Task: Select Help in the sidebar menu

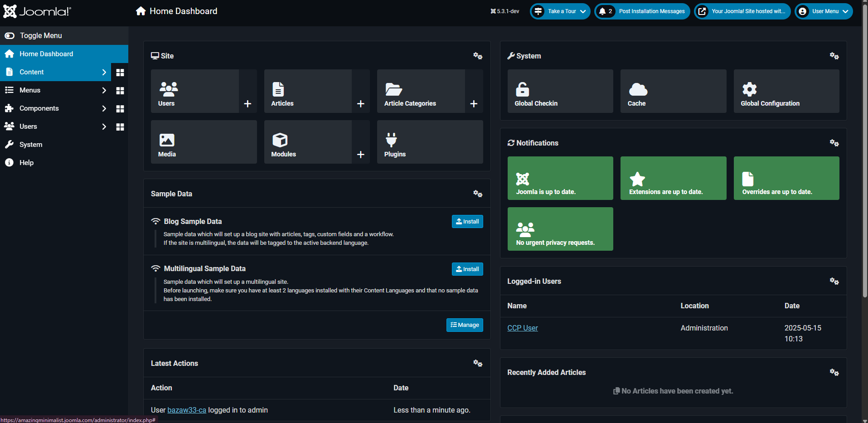Action: click(x=26, y=163)
